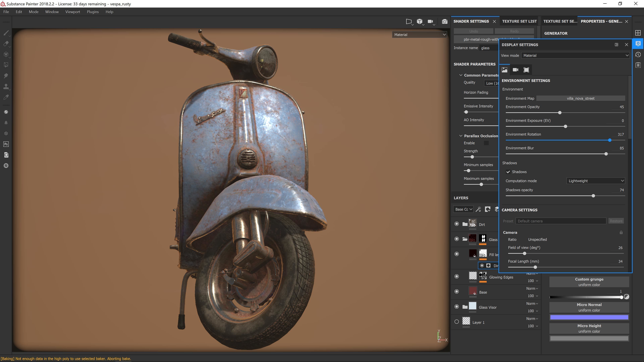Open Computation mode Lightweight dropdown
Viewport: 644px width, 362px height.
596,181
